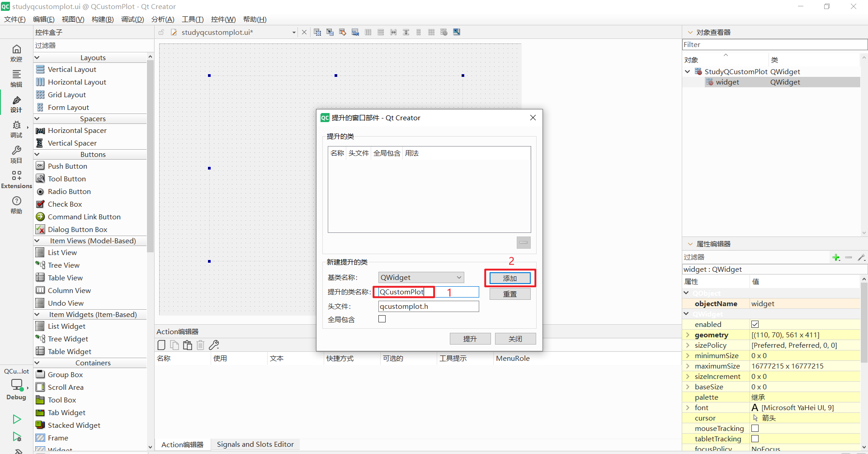Apply Lay Out Vertically from toolbar
The image size is (868, 454).
click(x=381, y=32)
